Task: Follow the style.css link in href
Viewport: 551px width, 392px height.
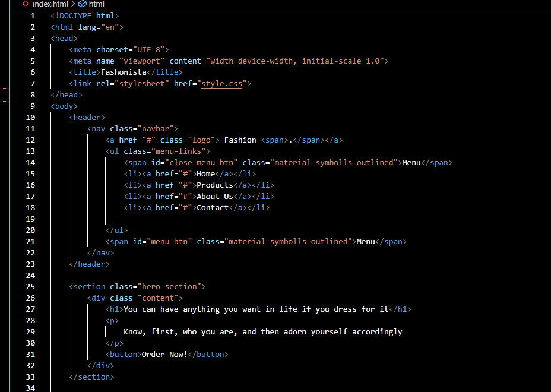Action: coord(221,84)
